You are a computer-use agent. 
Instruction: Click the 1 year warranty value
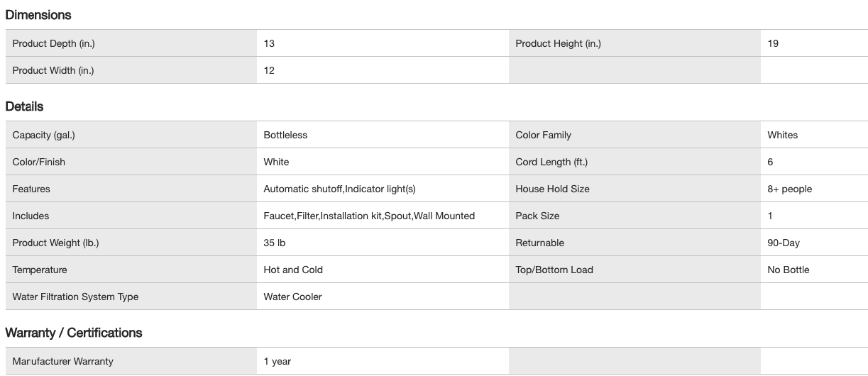pyautogui.click(x=278, y=361)
